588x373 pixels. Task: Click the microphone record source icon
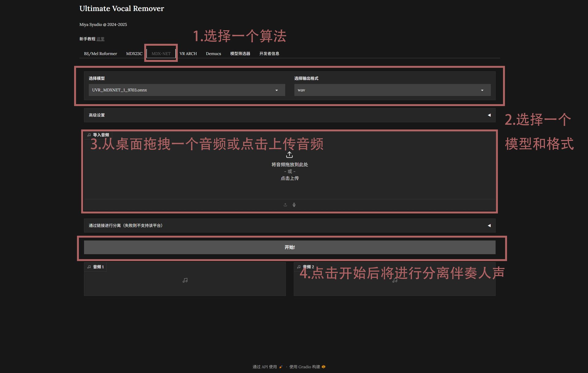click(294, 205)
